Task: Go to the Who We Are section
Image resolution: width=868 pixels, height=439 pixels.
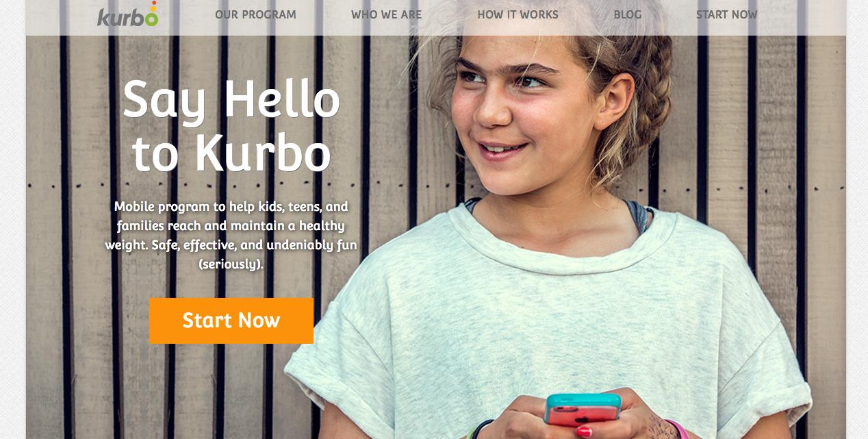Action: pyautogui.click(x=386, y=14)
